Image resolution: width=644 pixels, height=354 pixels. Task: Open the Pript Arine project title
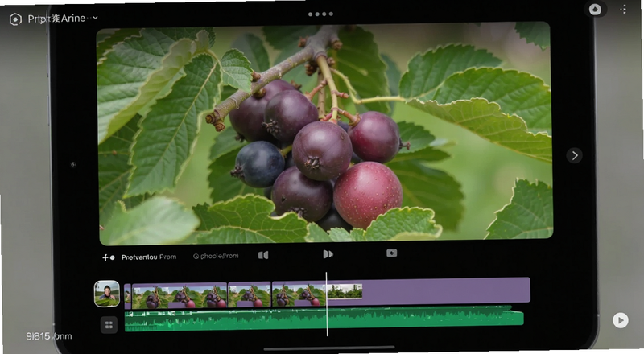point(56,19)
